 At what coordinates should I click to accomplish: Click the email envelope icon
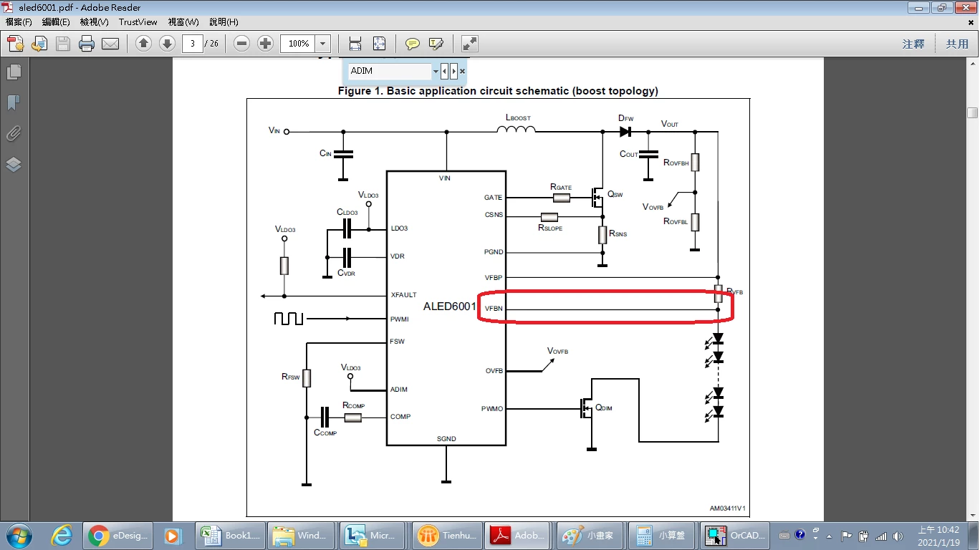coord(110,44)
